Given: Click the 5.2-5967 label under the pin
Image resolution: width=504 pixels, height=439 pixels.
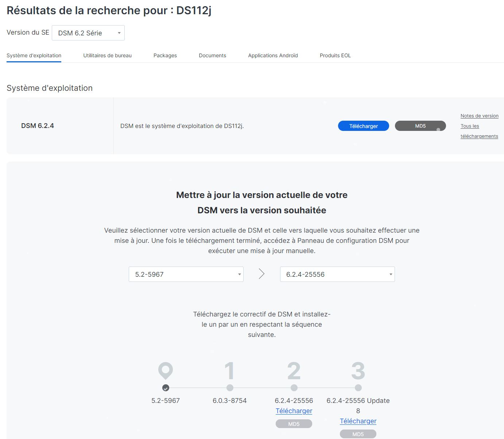Looking at the screenshot, I should (x=166, y=401).
